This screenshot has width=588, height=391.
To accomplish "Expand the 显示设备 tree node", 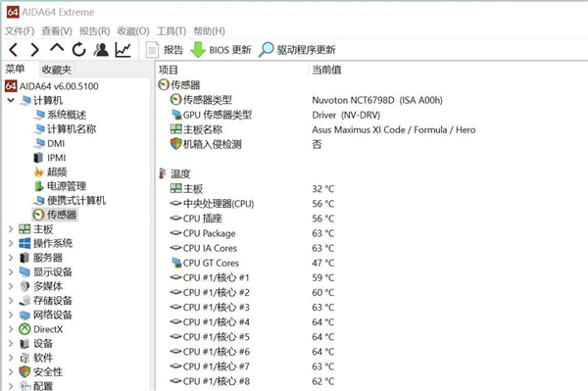I will [x=11, y=272].
